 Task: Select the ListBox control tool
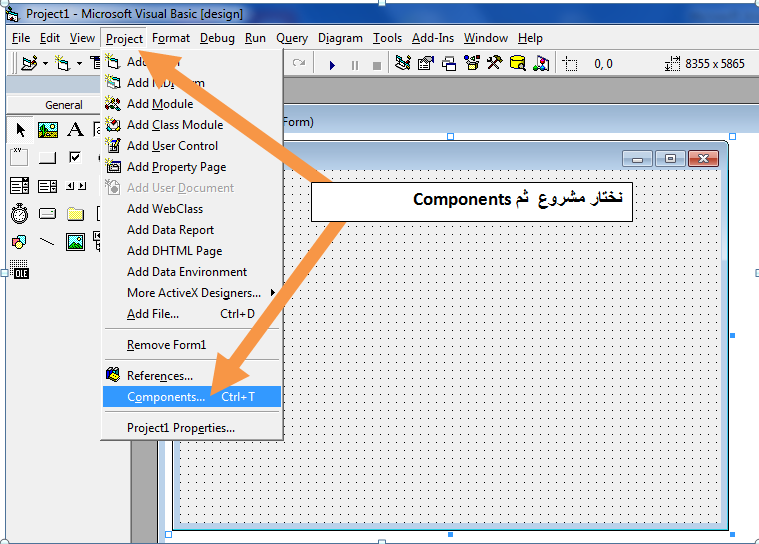point(47,185)
